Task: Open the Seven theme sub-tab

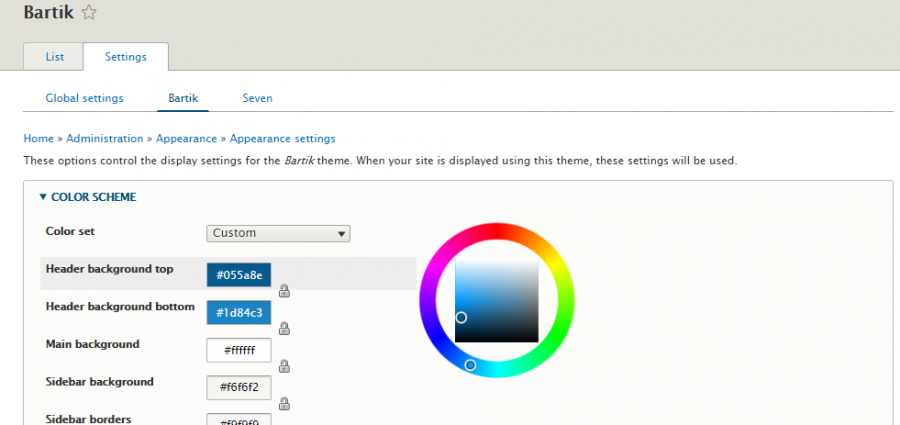Action: point(257,98)
